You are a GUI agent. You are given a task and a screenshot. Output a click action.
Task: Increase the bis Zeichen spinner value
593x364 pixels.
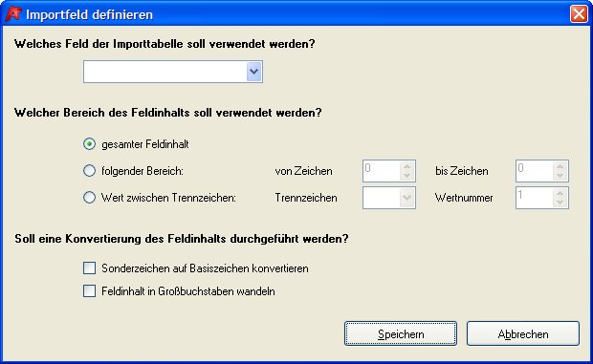pyautogui.click(x=560, y=166)
